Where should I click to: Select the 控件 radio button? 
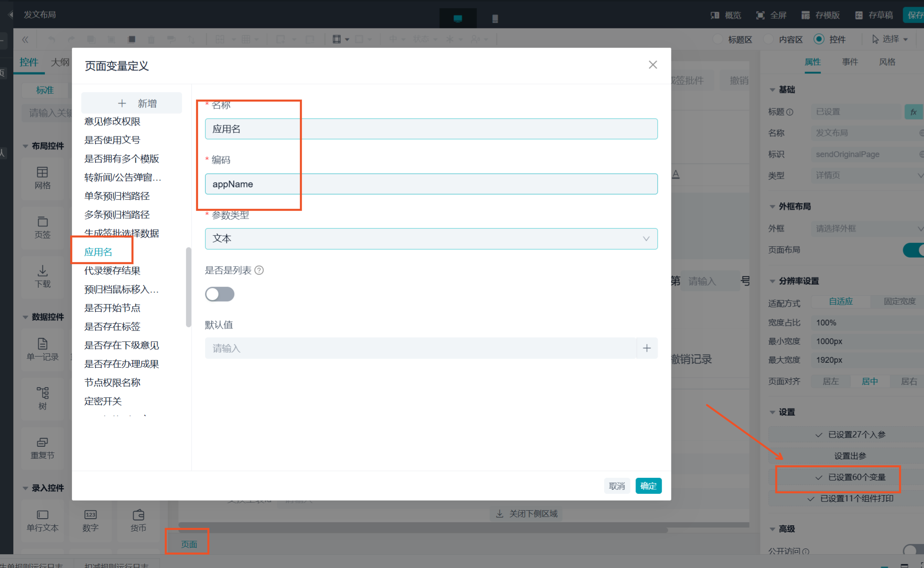click(819, 39)
